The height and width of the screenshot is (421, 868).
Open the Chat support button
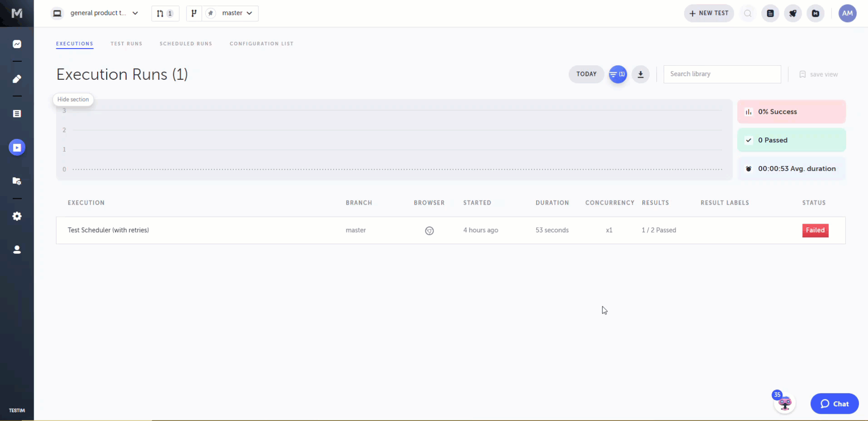(834, 403)
